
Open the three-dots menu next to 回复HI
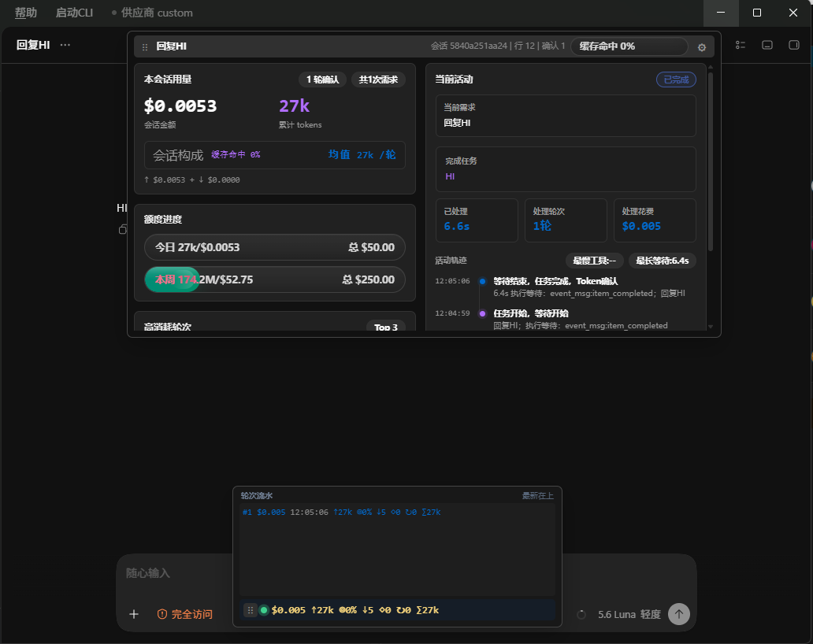[65, 45]
